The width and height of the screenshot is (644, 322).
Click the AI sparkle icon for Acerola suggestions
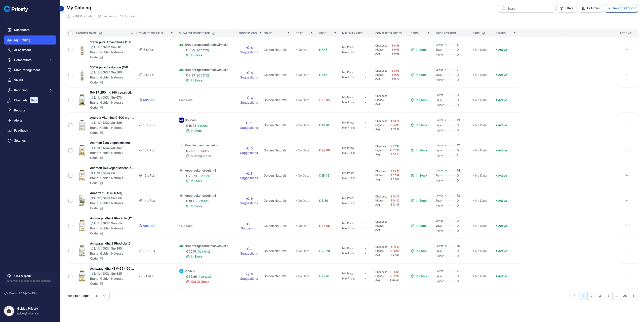247,123
